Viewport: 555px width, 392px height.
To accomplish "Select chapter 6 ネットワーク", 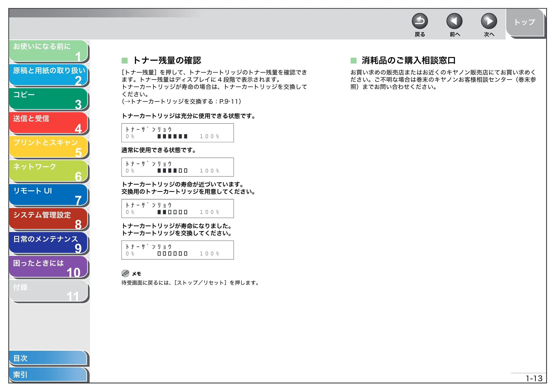I will coord(49,171).
